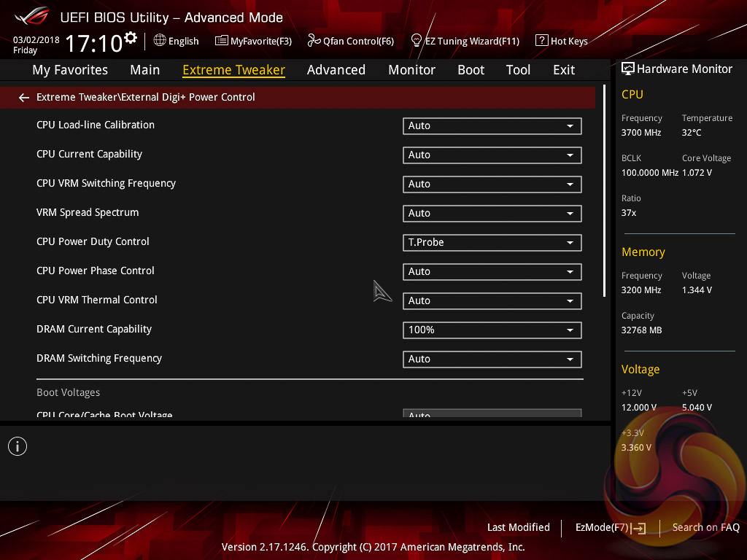
Task: Click the back arrow to Extreme Tweaker
Action: 24,98
